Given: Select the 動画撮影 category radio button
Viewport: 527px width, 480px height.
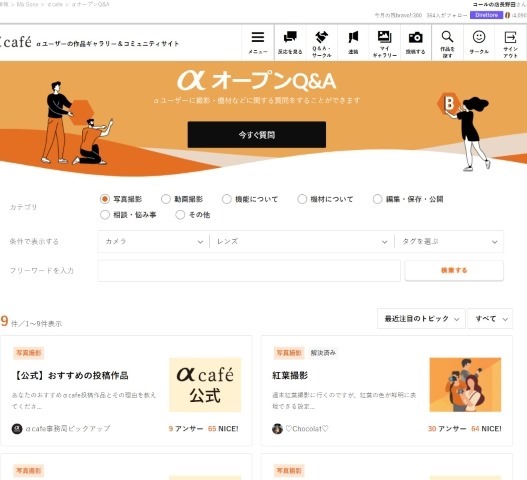Looking at the screenshot, I should coord(166,199).
